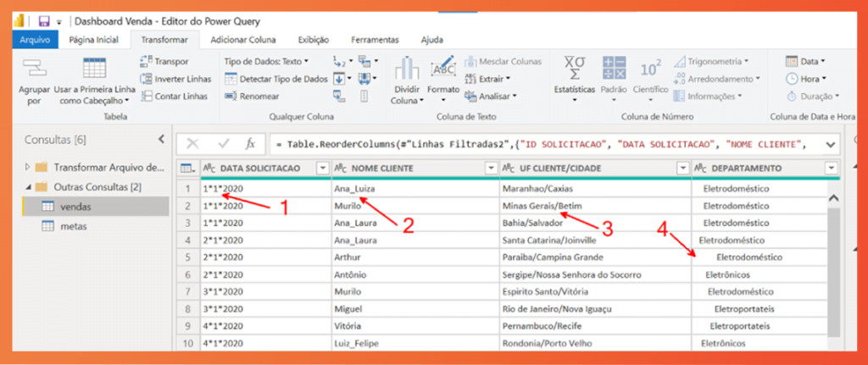Click ABC type icon of DATA SOLICITACAO

209,168
